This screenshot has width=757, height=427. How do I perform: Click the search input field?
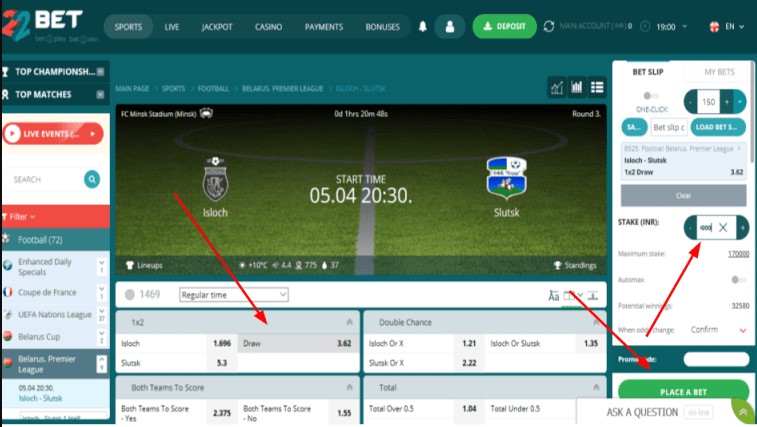pyautogui.click(x=47, y=179)
